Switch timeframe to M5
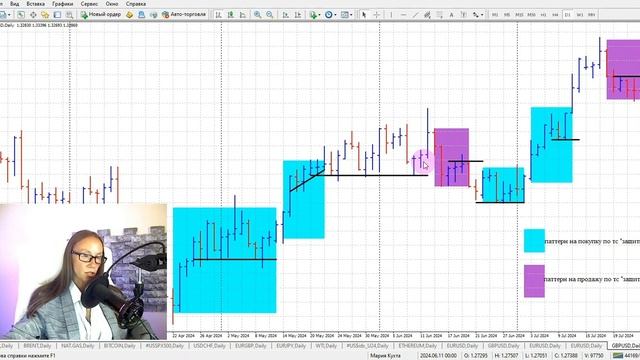This screenshot has height=360, width=640. (507, 15)
